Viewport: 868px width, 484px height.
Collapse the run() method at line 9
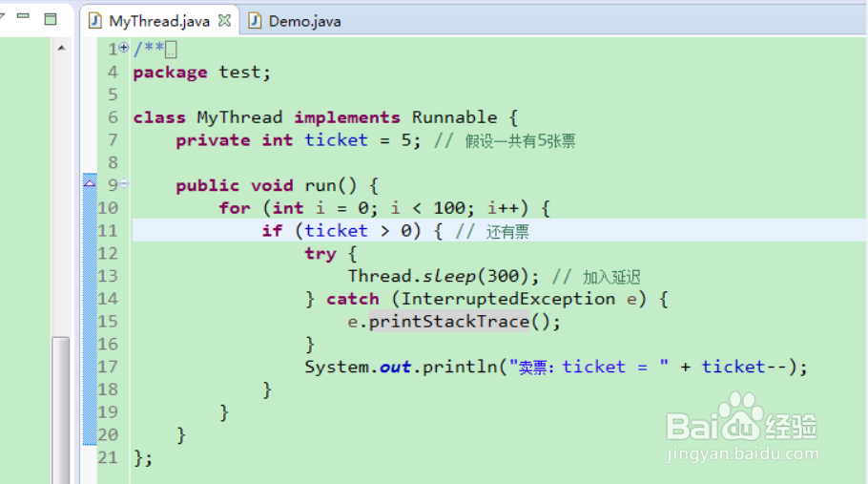click(x=124, y=183)
